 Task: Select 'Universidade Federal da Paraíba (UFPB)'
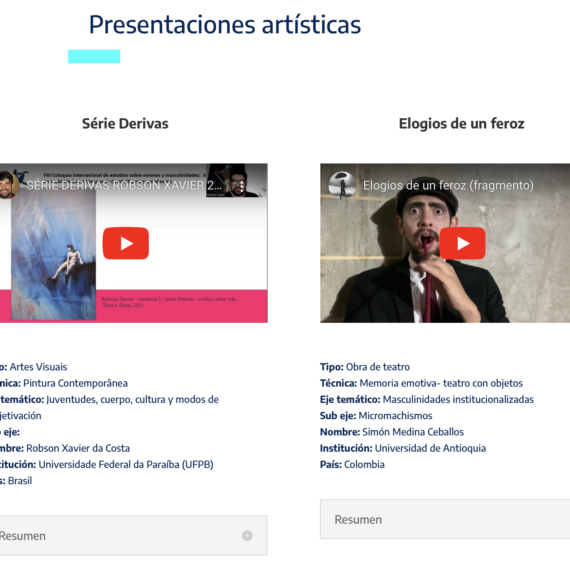pyautogui.click(x=126, y=465)
